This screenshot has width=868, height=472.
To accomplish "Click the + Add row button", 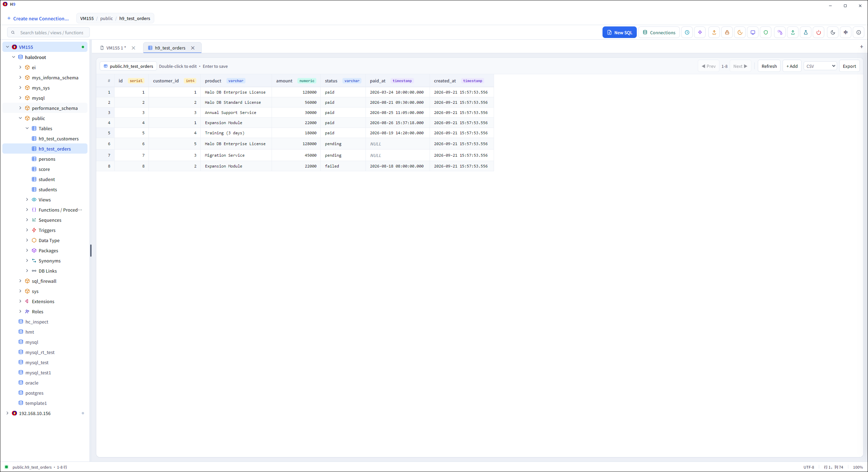I will (792, 66).
